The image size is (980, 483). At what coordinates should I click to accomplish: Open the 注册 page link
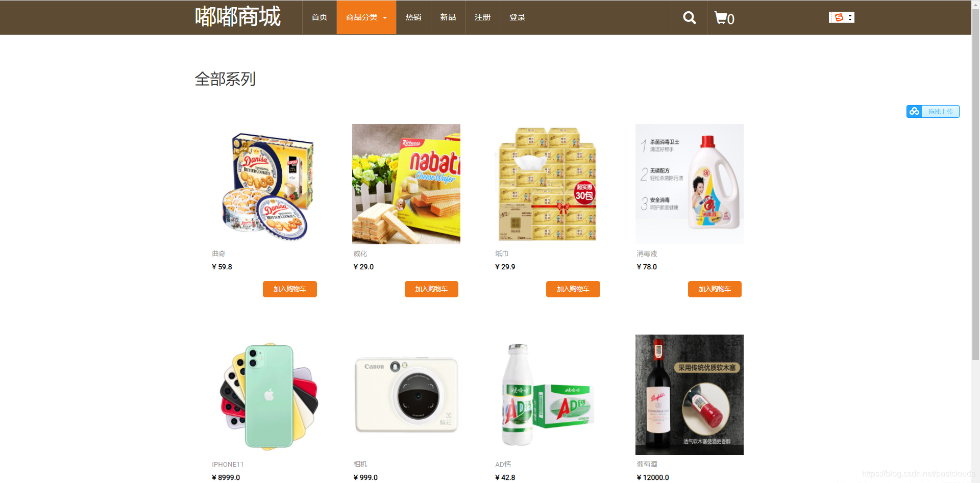click(482, 17)
